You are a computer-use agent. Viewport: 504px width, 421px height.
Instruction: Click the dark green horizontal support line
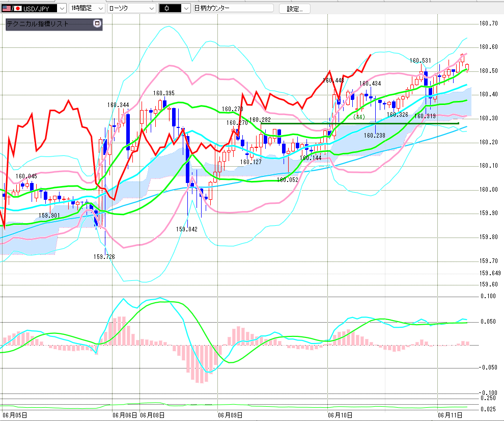(360, 123)
